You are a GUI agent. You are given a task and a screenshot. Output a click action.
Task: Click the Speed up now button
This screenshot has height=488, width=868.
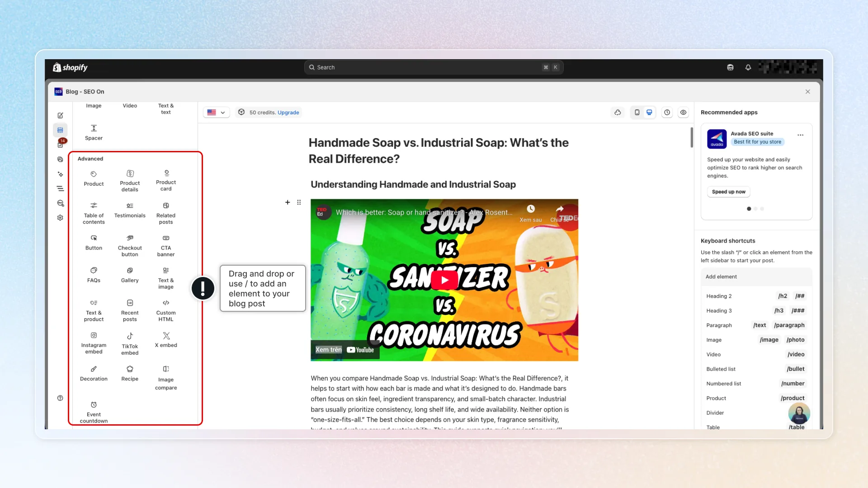tap(729, 192)
